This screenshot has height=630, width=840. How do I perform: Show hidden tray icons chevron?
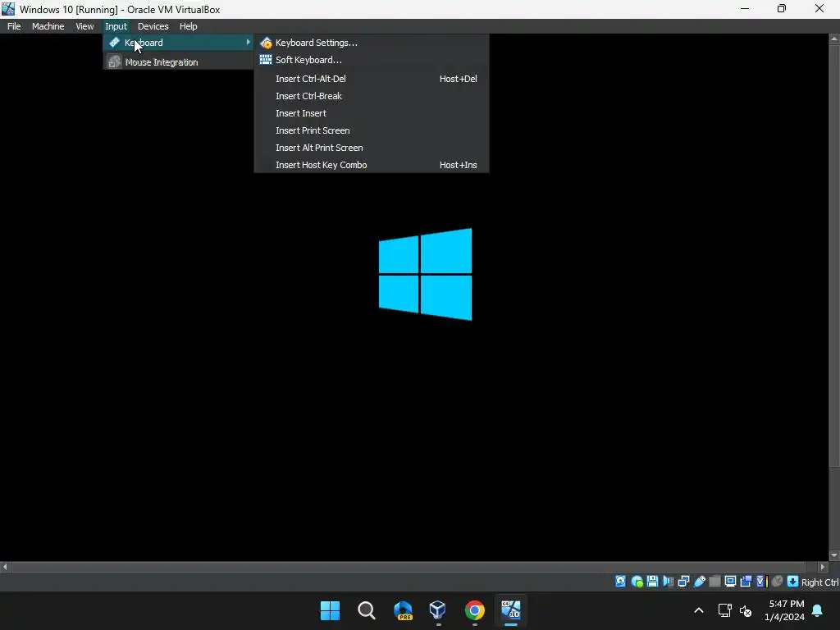tap(699, 610)
